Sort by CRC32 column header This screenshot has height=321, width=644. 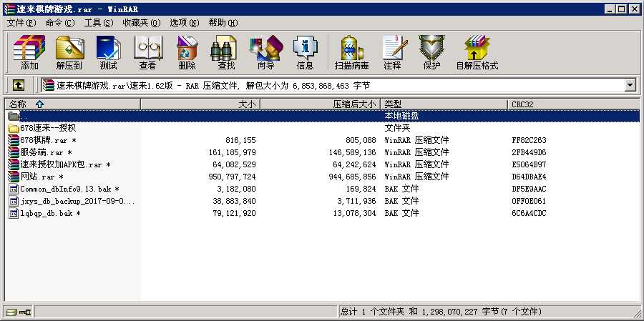(x=573, y=104)
